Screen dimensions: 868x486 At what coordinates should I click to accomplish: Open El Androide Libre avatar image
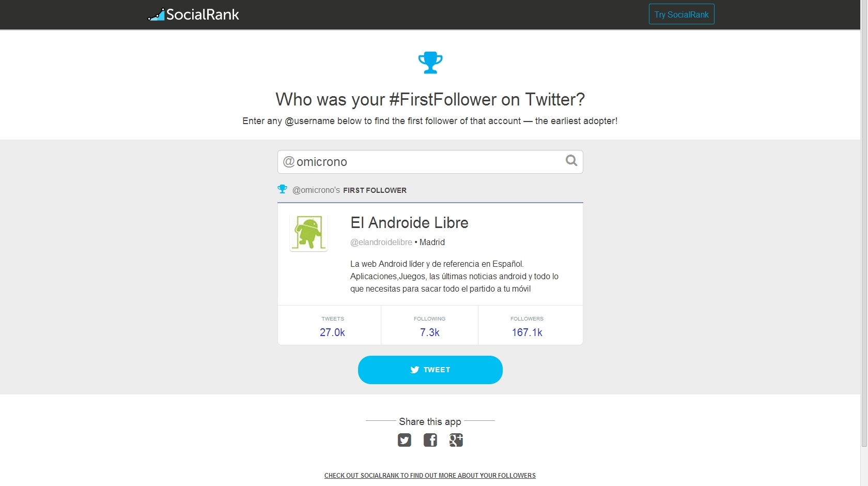pyautogui.click(x=308, y=233)
